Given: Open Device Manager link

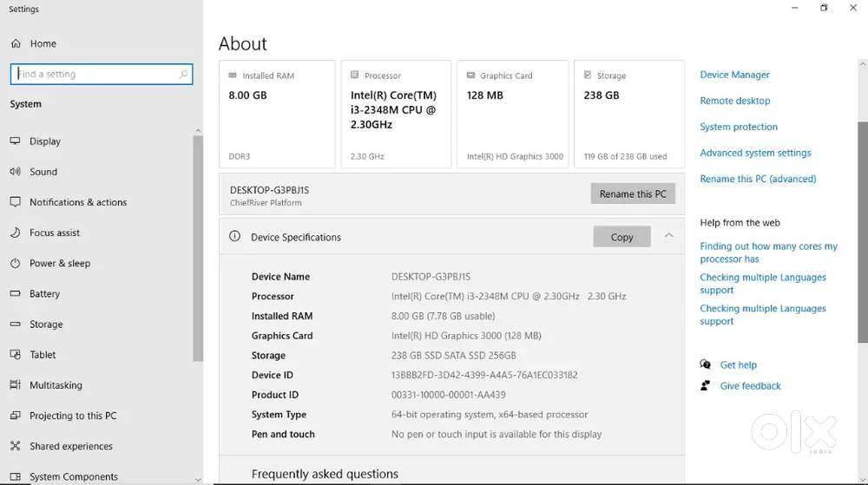Looking at the screenshot, I should point(734,75).
